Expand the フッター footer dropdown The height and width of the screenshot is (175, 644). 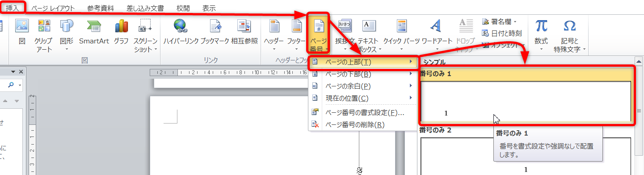pos(296,36)
